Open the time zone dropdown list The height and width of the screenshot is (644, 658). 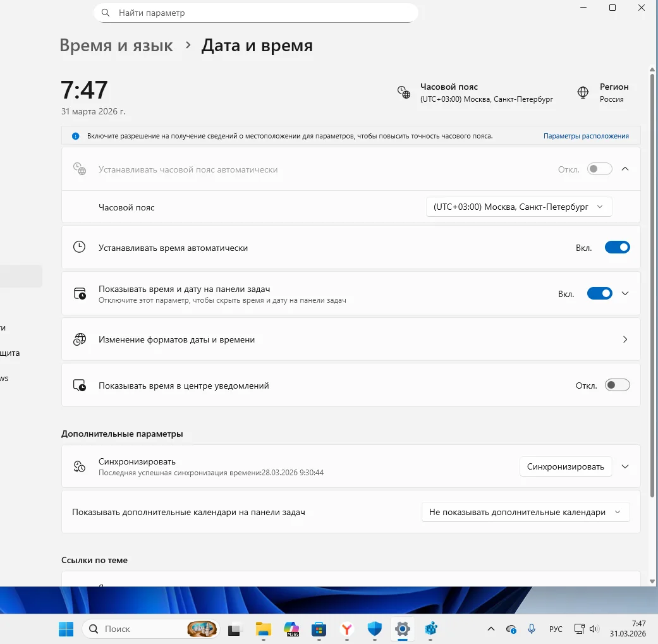(518, 207)
